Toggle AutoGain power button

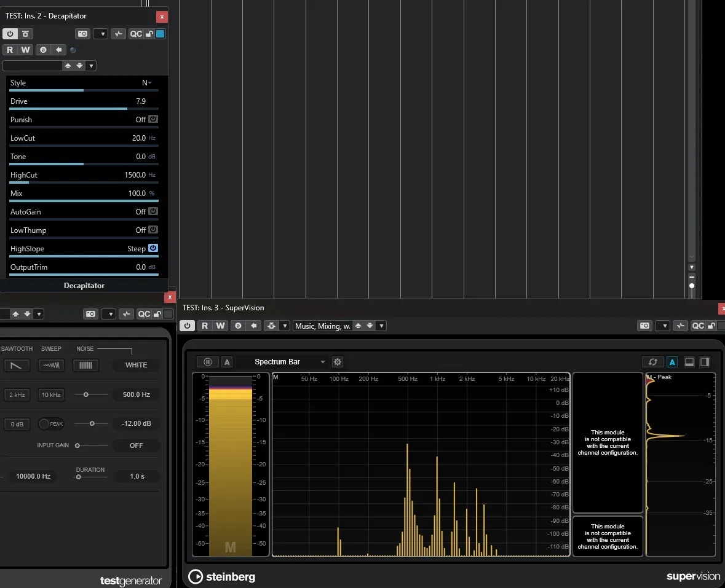[x=153, y=211]
